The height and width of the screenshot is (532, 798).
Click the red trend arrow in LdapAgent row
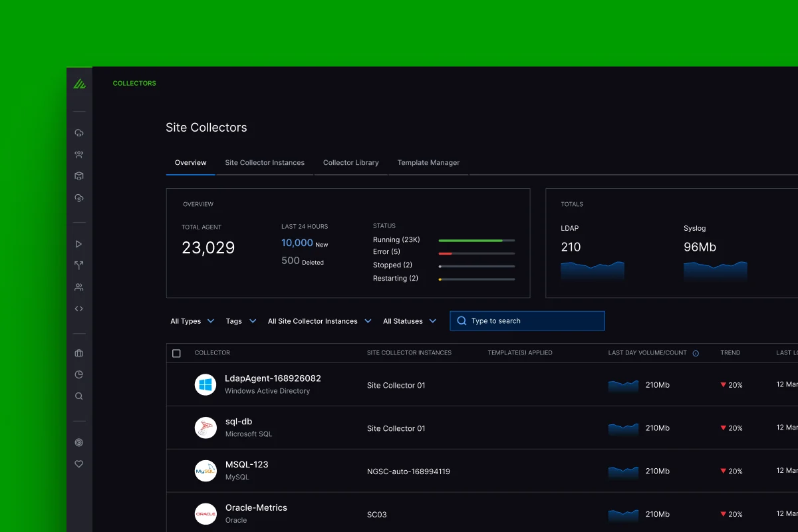tap(724, 385)
